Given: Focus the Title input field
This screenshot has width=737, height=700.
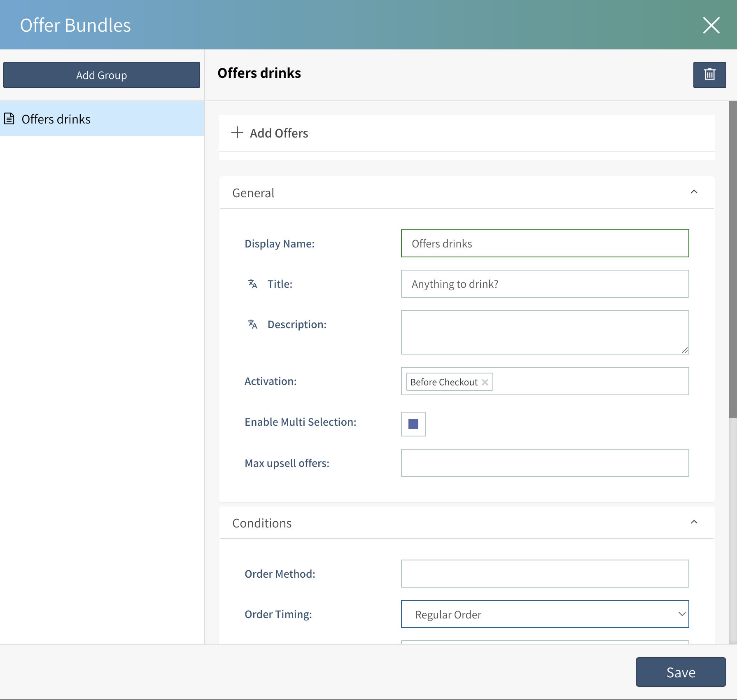Looking at the screenshot, I should (x=545, y=284).
